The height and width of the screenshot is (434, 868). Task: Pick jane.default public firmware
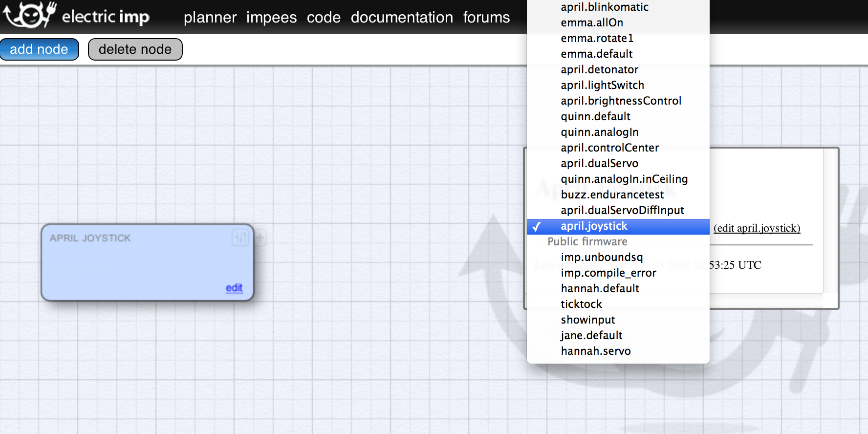point(618,335)
